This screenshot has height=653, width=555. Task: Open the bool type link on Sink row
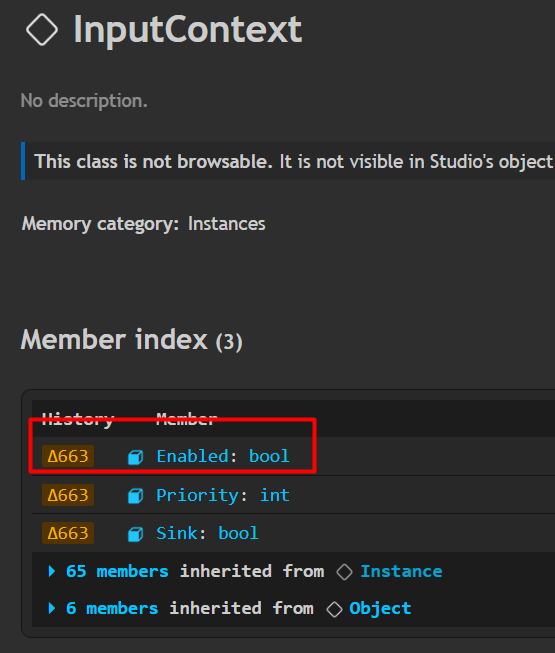[238, 533]
